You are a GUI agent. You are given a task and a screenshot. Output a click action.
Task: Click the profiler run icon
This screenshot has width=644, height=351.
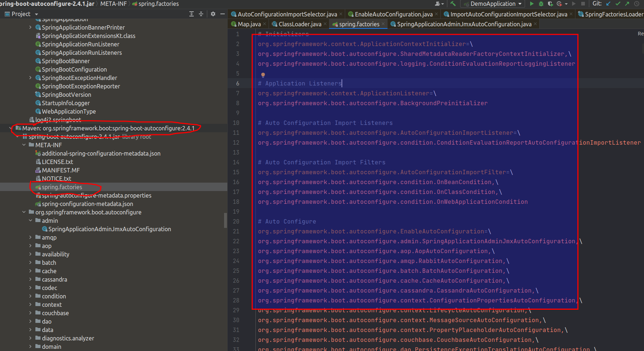tap(559, 4)
